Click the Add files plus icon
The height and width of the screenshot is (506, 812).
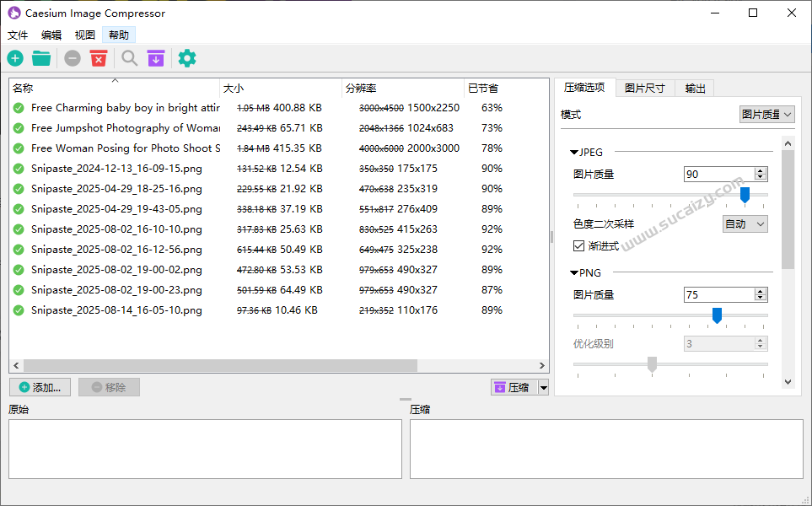pyautogui.click(x=15, y=58)
